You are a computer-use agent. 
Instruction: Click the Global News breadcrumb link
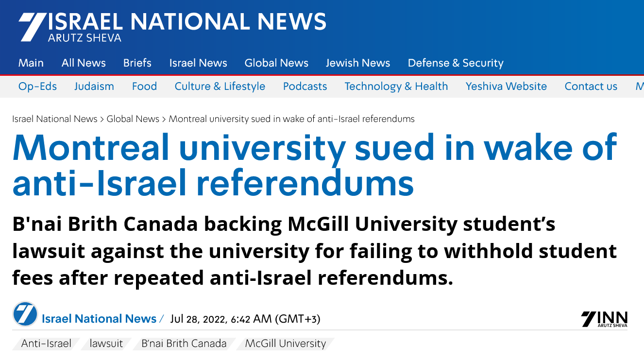pos(133,119)
